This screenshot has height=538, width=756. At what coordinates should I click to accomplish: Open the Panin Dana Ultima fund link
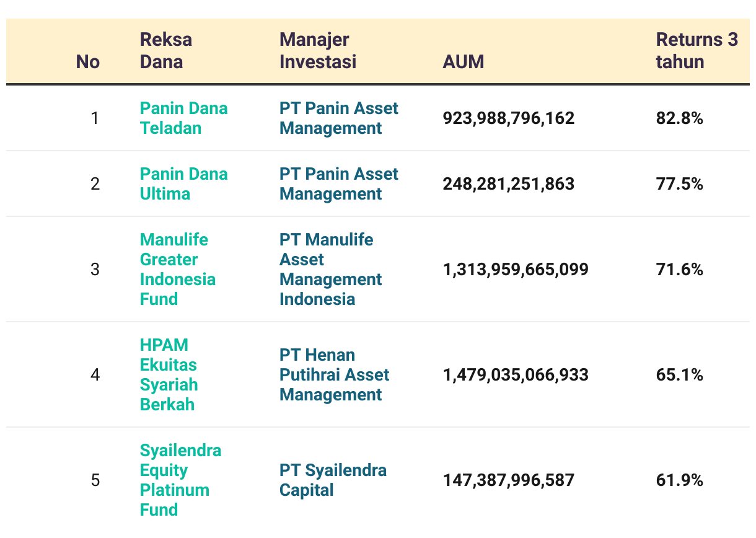183,183
